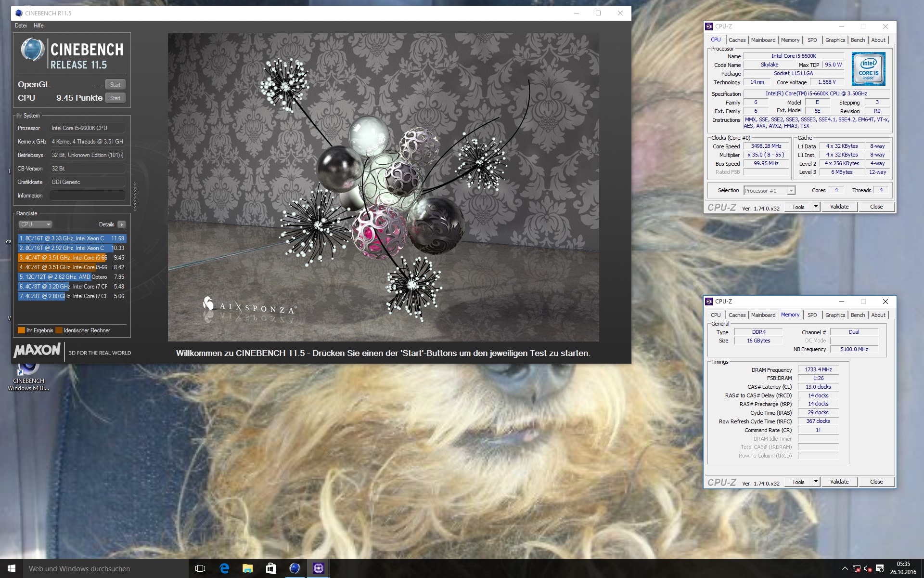Click Tools button in lower CPU-Z window
Screen dimensions: 924x578
coord(798,482)
